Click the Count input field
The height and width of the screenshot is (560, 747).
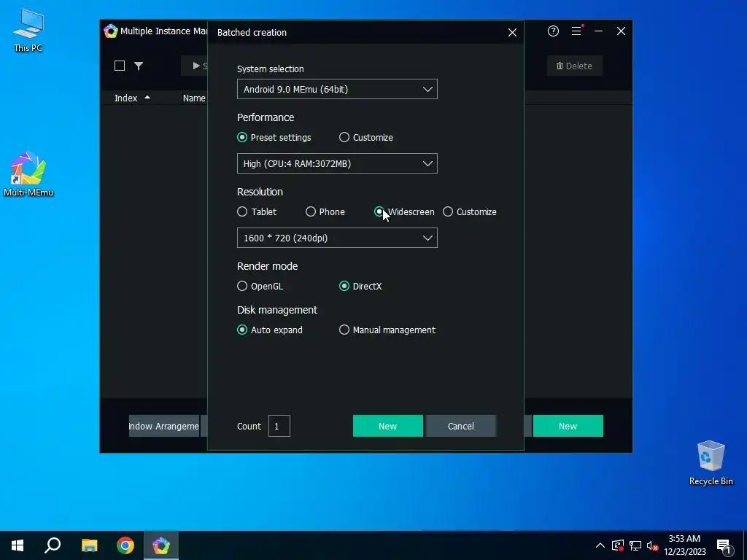(x=279, y=426)
